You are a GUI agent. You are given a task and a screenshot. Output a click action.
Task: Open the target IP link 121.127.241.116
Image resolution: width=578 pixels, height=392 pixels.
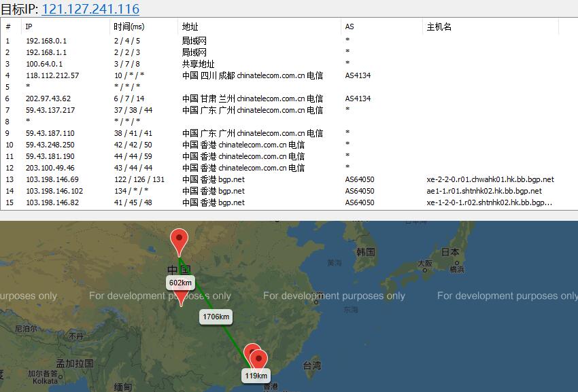tap(90, 8)
